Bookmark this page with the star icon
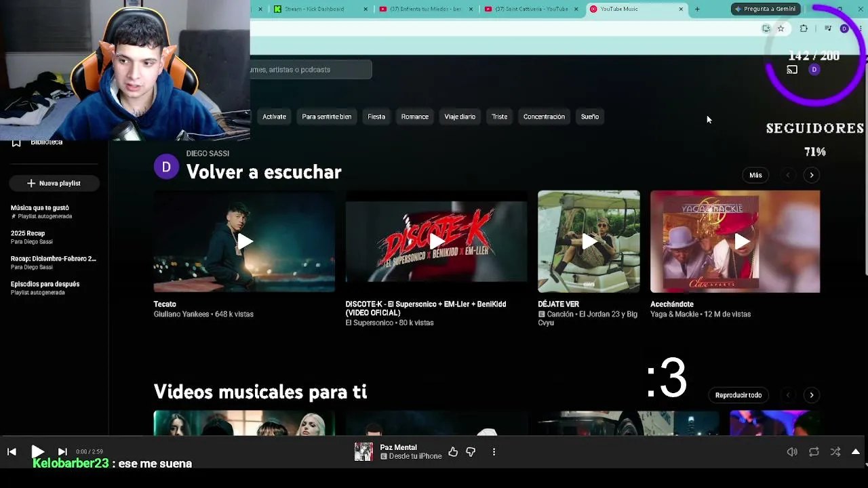 (x=781, y=28)
